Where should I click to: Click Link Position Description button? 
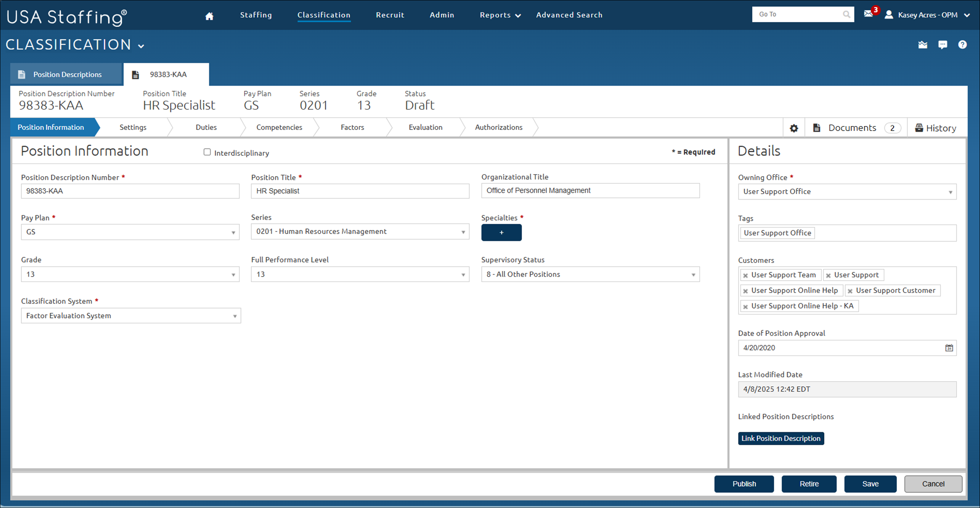click(781, 438)
